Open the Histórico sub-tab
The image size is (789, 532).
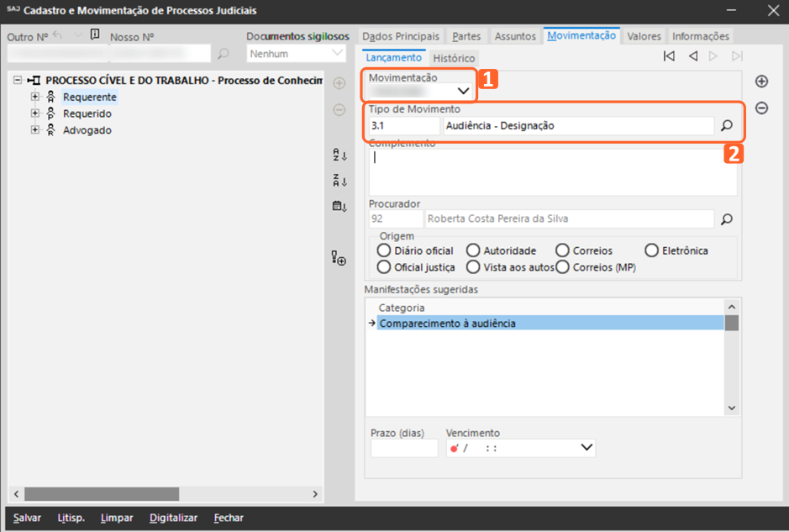[x=454, y=59]
